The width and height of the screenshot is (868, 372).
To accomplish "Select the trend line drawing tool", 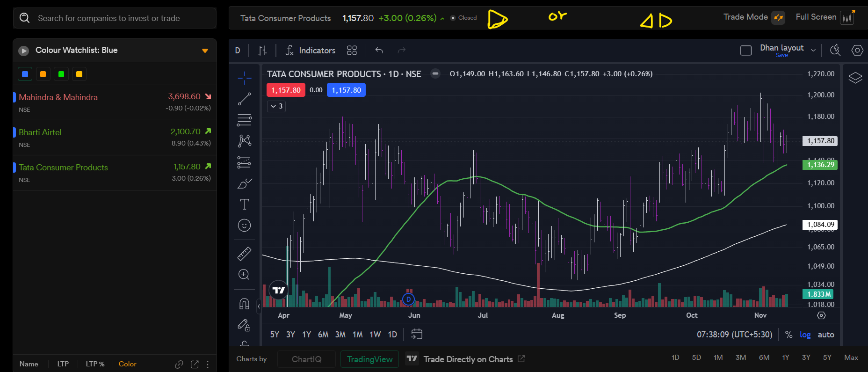I will pyautogui.click(x=244, y=99).
